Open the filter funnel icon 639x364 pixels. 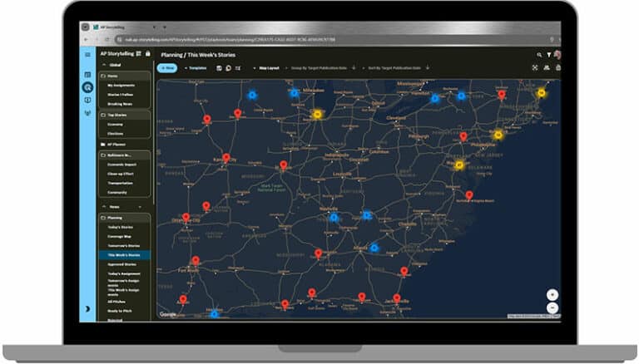point(549,55)
